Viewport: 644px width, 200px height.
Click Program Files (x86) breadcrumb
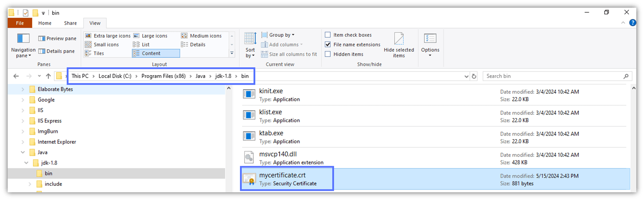(163, 76)
